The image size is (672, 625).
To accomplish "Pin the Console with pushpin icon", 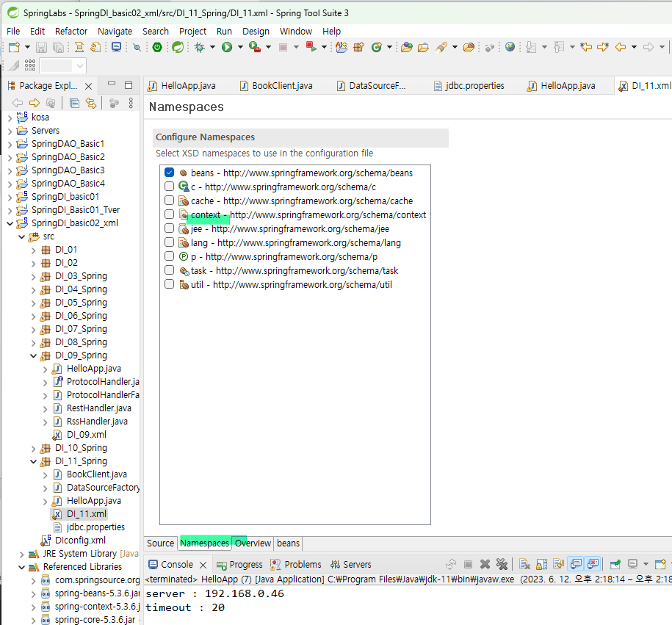I will [615, 564].
